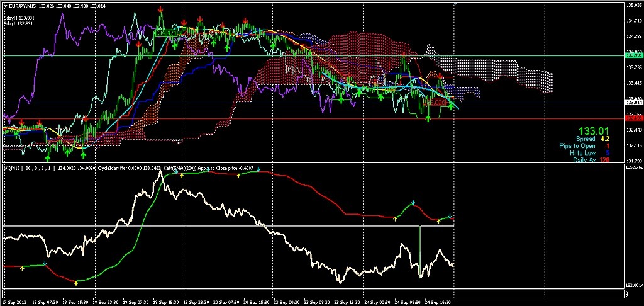
Task: Select yellow up arrow near 20 Sep 07:30 in the indicator window
Action: click(x=238, y=176)
